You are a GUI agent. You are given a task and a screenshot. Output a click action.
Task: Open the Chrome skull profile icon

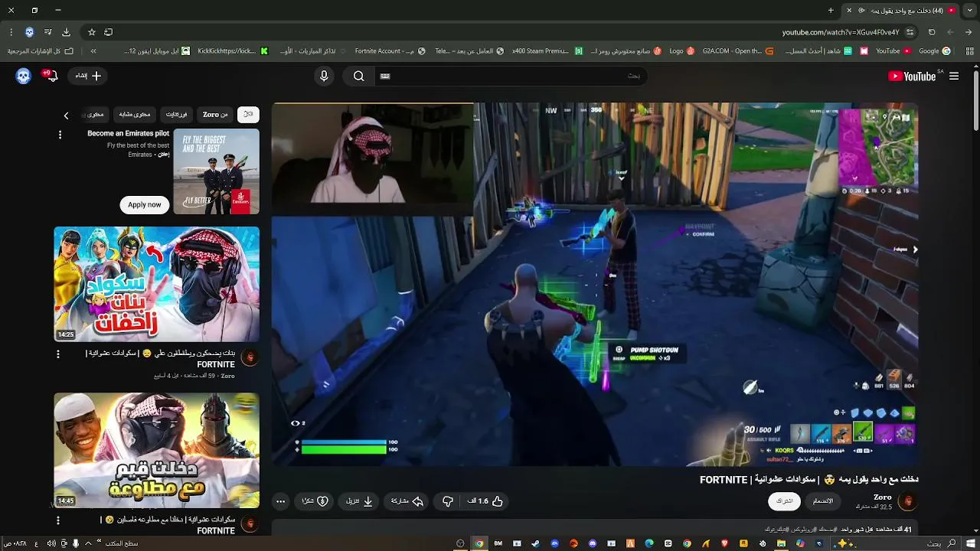pos(29,32)
